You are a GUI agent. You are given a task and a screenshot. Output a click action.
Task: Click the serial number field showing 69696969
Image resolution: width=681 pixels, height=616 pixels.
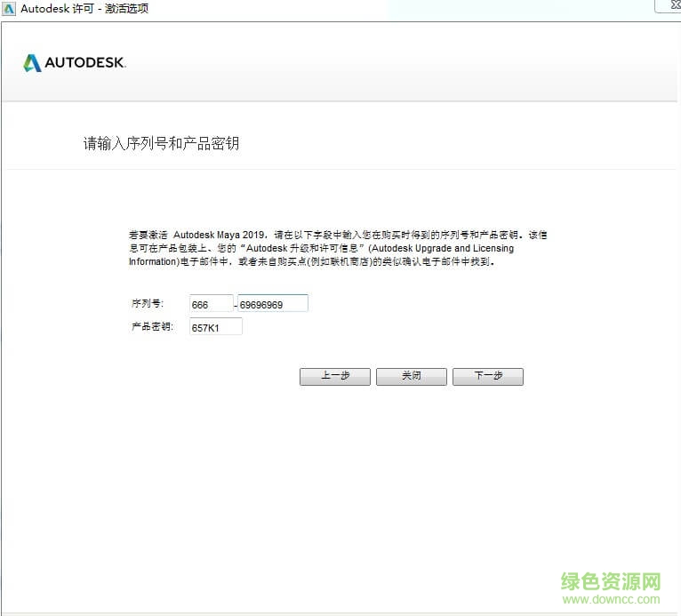272,304
